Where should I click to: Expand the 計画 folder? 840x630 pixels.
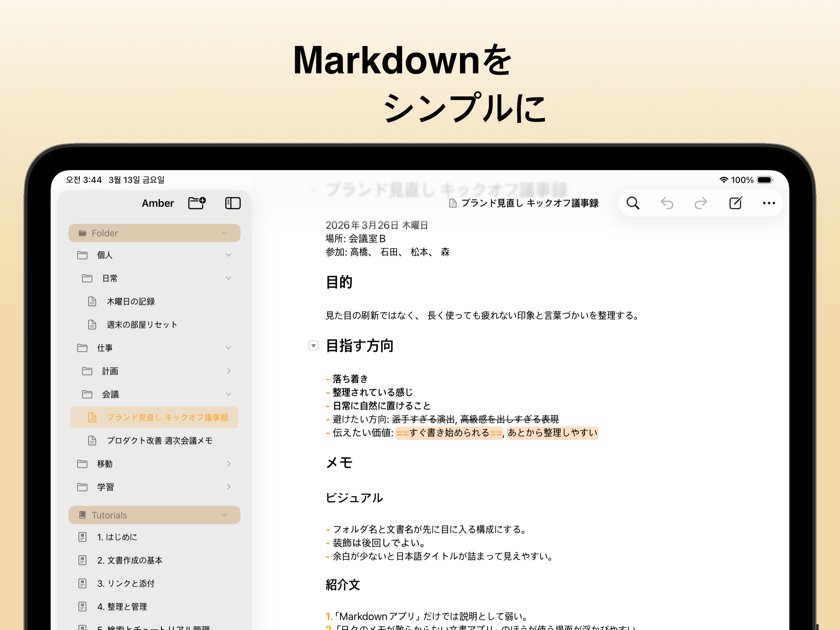click(229, 371)
